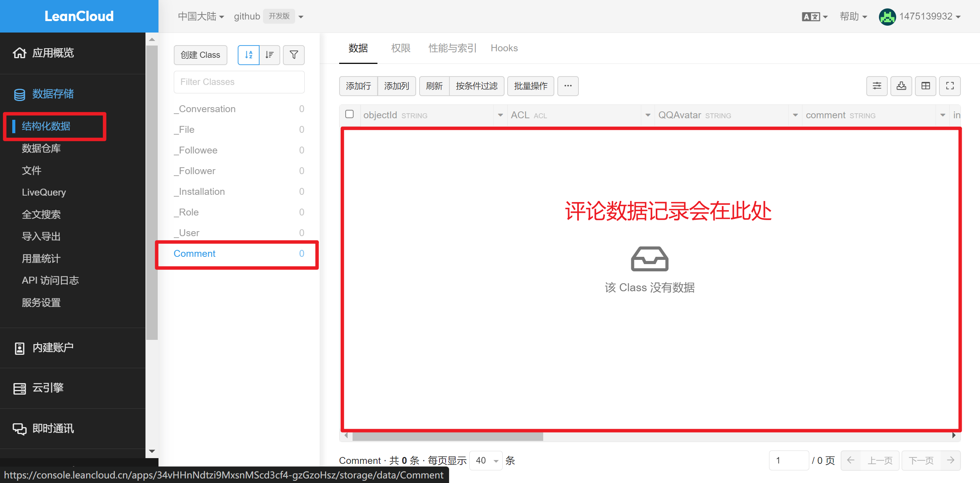Check the select-all rows checkbox
This screenshot has height=483, width=980.
(x=349, y=114)
